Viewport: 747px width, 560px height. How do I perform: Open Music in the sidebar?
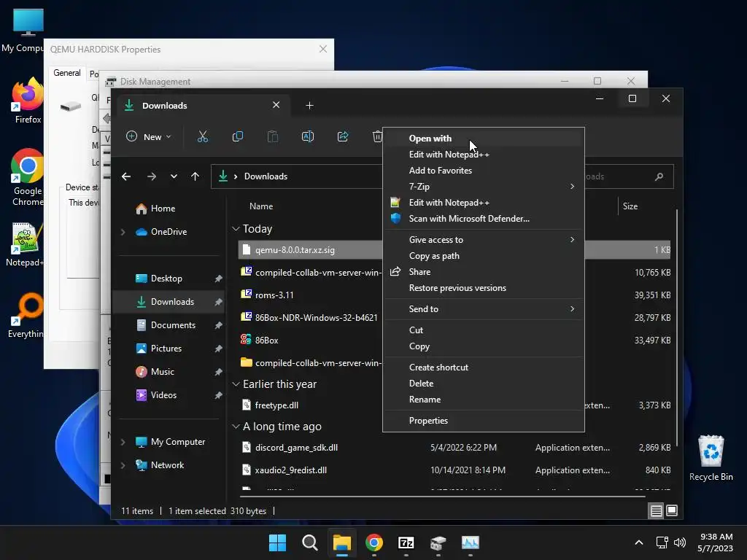(163, 372)
